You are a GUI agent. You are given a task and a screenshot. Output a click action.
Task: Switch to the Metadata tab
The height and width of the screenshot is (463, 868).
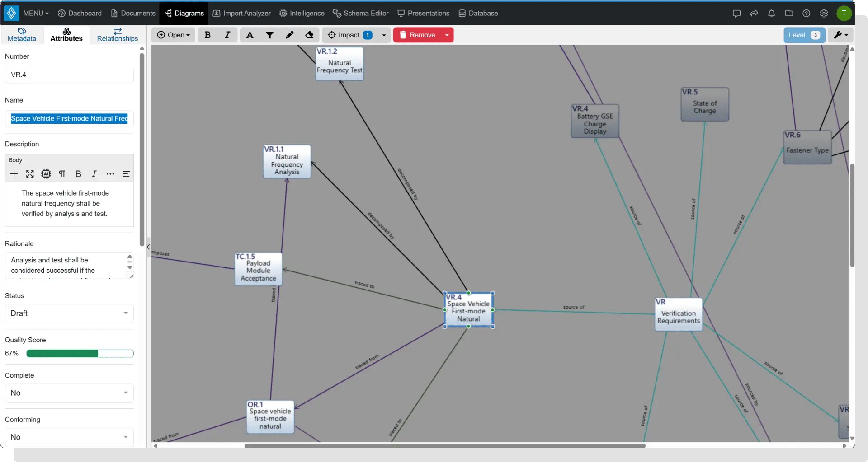point(22,35)
